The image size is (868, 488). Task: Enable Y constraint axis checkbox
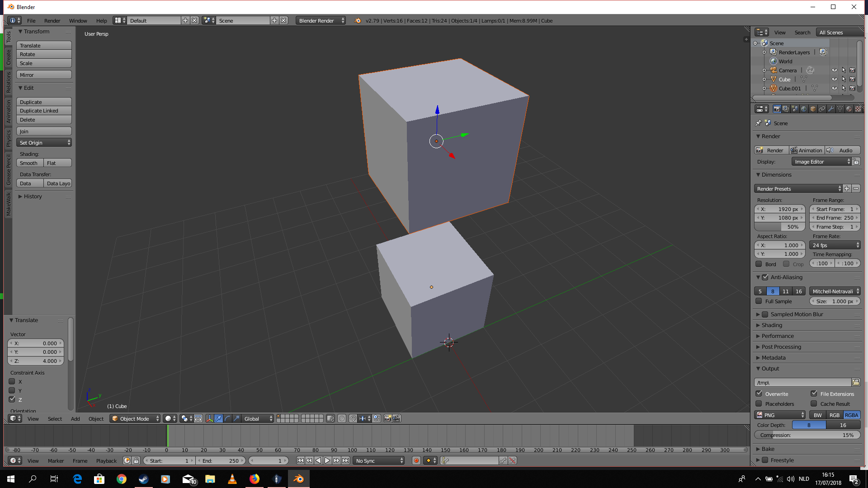12,390
